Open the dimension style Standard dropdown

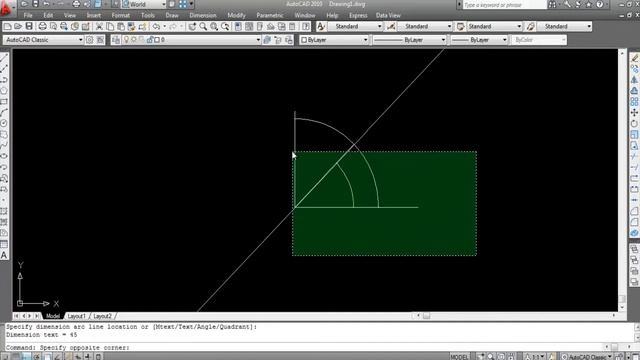tap(425, 27)
